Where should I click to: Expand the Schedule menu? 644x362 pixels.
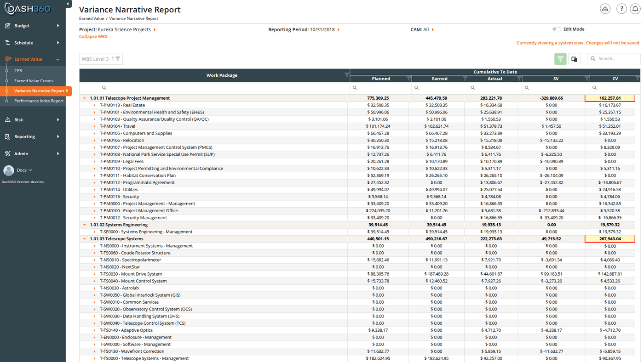(58, 43)
